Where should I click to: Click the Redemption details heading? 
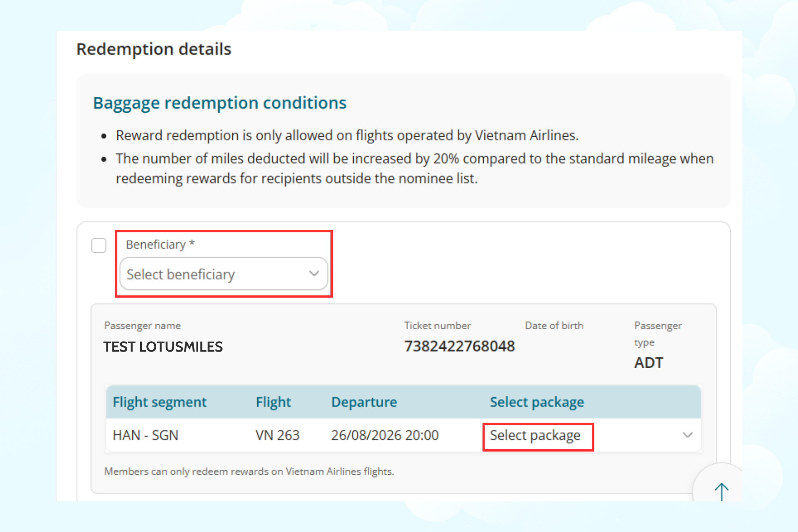[154, 49]
